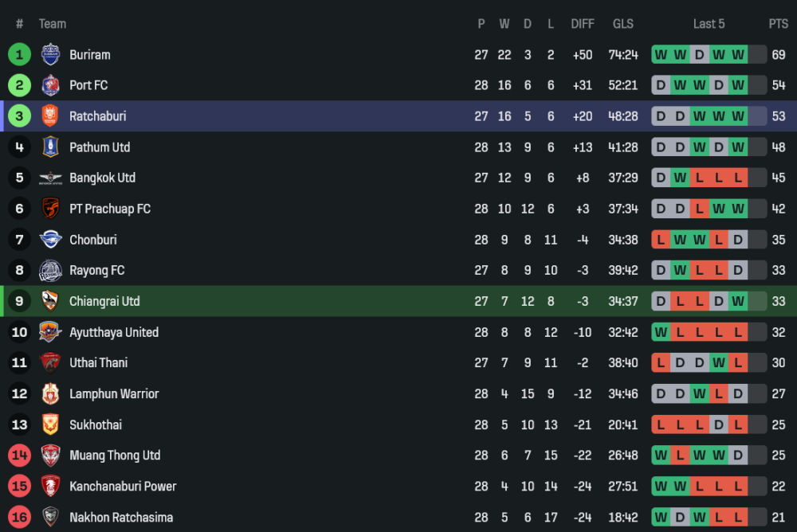Viewport: 797px width, 532px height.
Task: Click the Last 5 column header
Action: tap(709, 24)
